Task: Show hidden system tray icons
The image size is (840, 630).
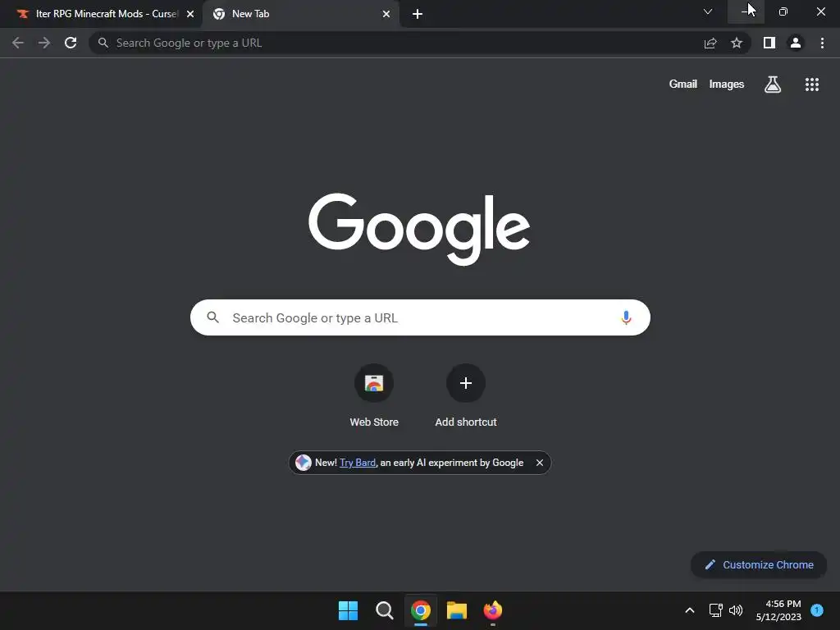Action: (690, 610)
